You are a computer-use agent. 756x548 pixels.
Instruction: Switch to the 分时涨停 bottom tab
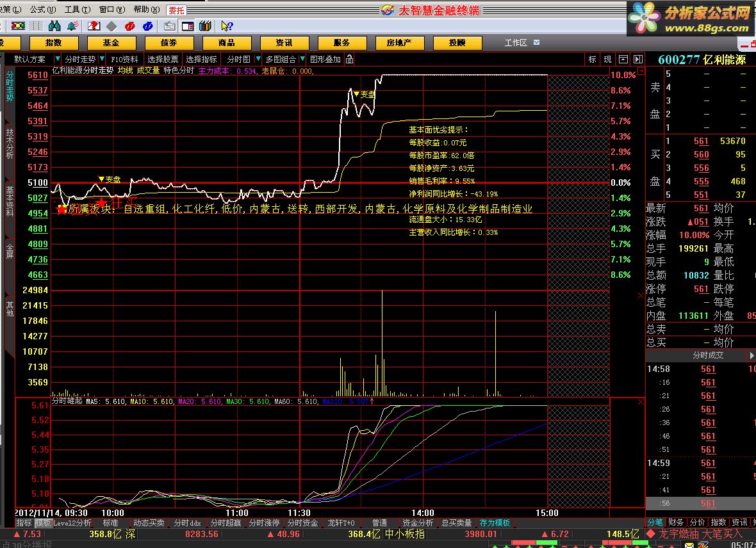264,523
